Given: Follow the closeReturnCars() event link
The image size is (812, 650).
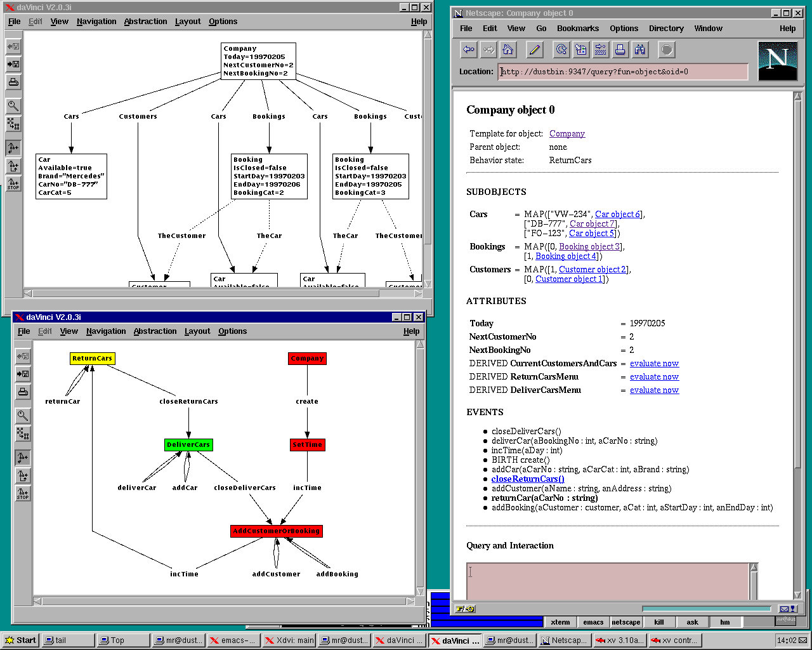Looking at the screenshot, I should [x=527, y=479].
